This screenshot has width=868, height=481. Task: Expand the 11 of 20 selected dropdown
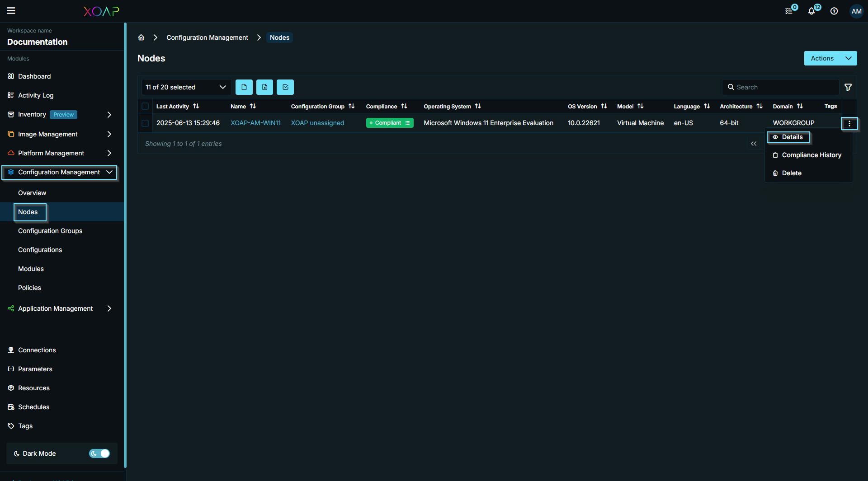(186, 87)
